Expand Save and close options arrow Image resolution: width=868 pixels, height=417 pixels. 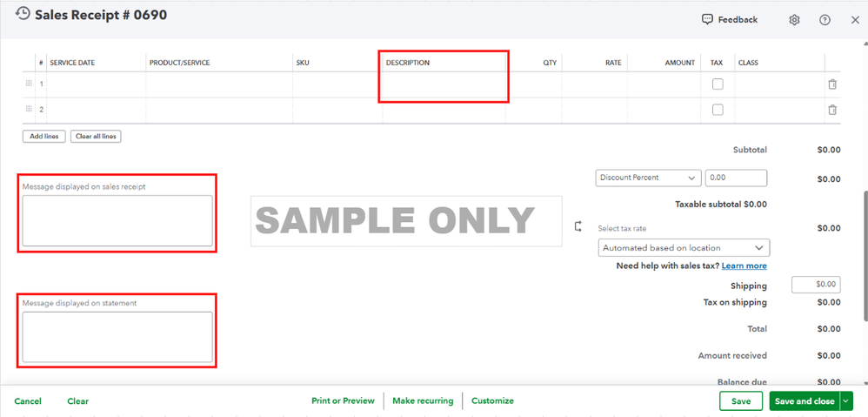tap(846, 401)
